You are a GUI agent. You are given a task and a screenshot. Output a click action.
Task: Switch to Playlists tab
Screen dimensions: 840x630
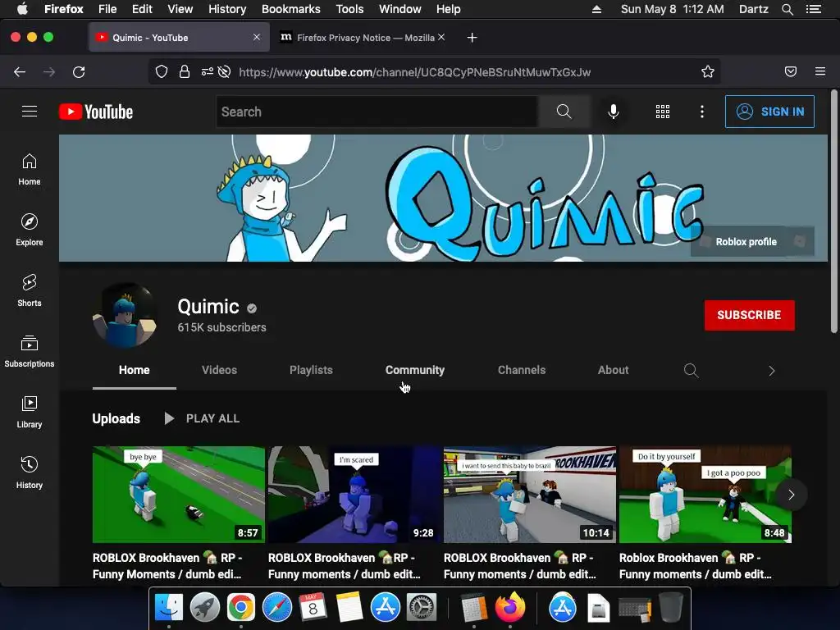click(311, 370)
